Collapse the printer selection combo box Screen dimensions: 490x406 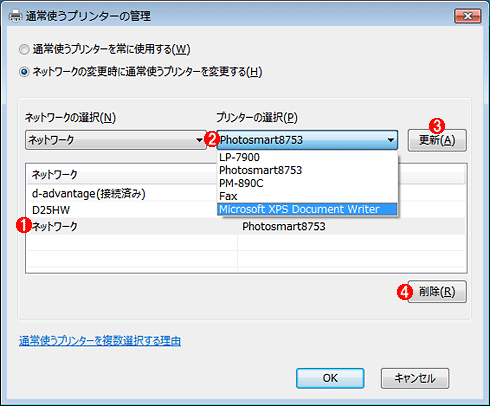tap(307, 140)
